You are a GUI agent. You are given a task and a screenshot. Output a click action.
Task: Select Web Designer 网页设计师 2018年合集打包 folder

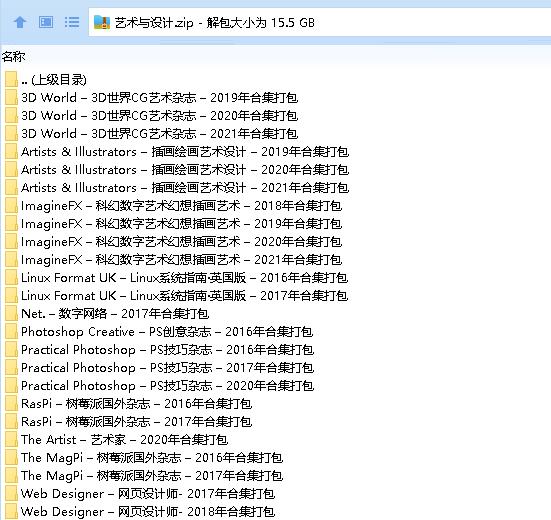[148, 512]
